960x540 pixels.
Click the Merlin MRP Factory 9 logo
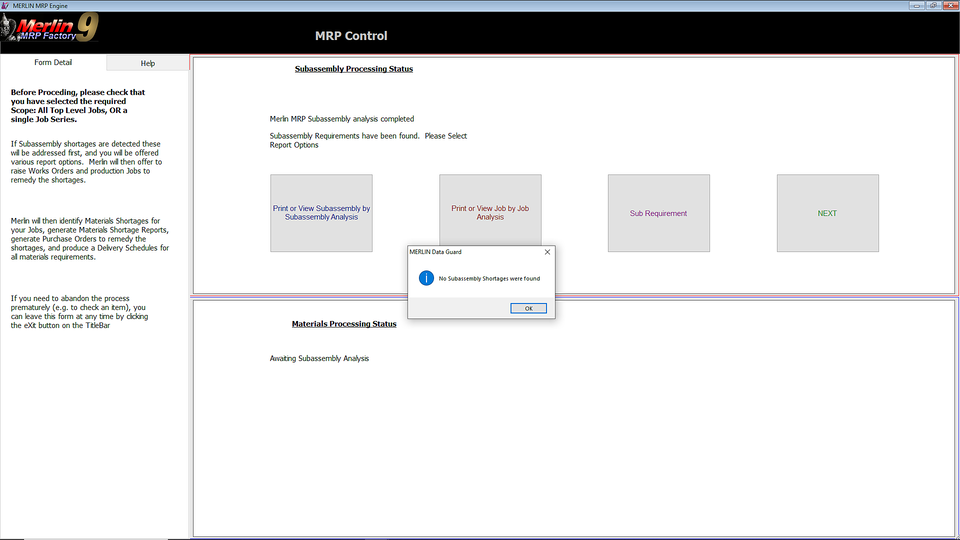pyautogui.click(x=50, y=31)
